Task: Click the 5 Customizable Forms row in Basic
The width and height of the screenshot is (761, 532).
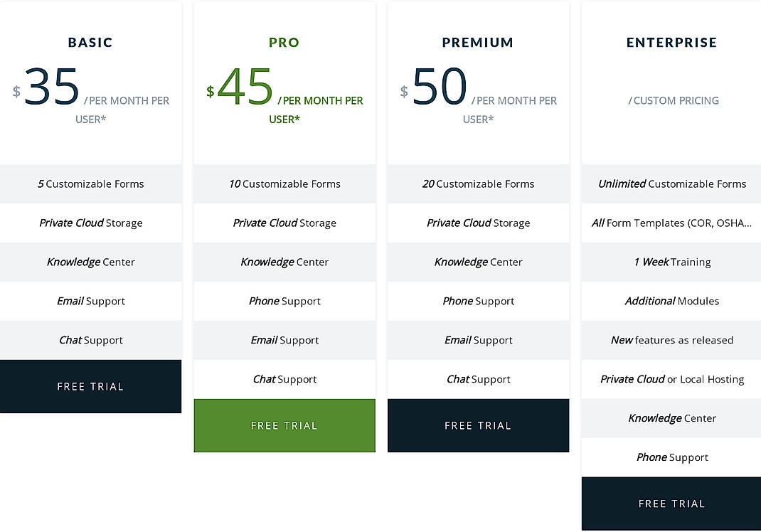Action: coord(91,183)
